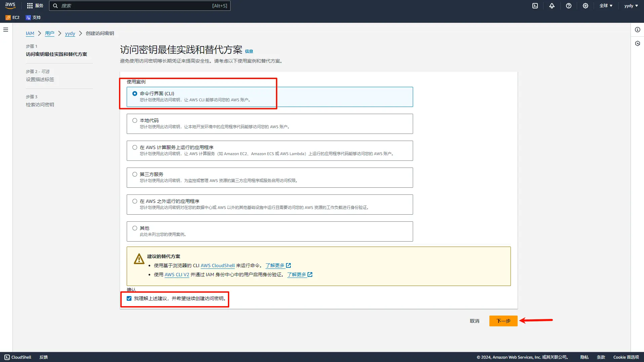Click the external link icon after CLI V2 learn more
Viewport: 644px width, 362px height.
pos(310,275)
